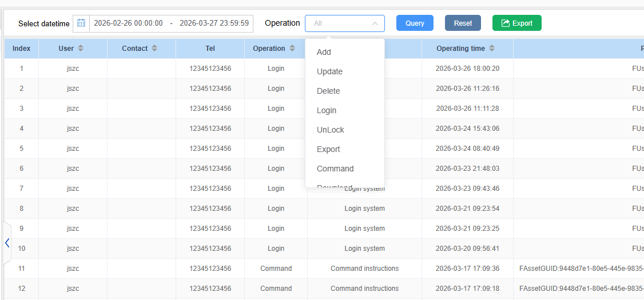Image resolution: width=644 pixels, height=300 pixels.
Task: Click the Reset button
Action: (x=463, y=23)
